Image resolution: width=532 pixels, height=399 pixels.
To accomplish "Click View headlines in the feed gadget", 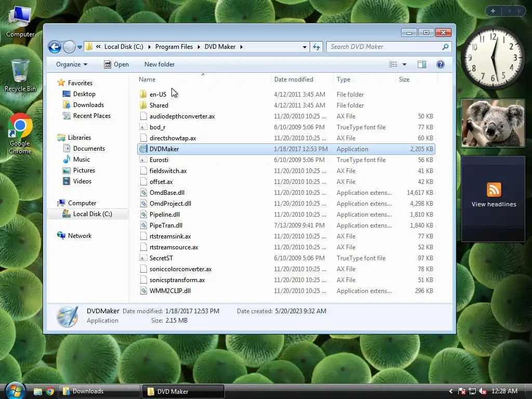I will (x=494, y=204).
